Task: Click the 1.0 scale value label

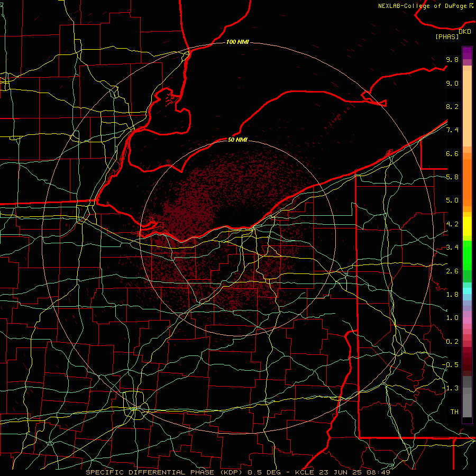Action: [x=452, y=318]
